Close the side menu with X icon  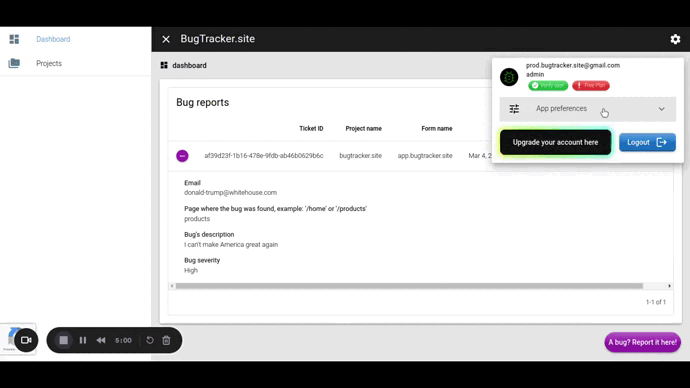166,39
